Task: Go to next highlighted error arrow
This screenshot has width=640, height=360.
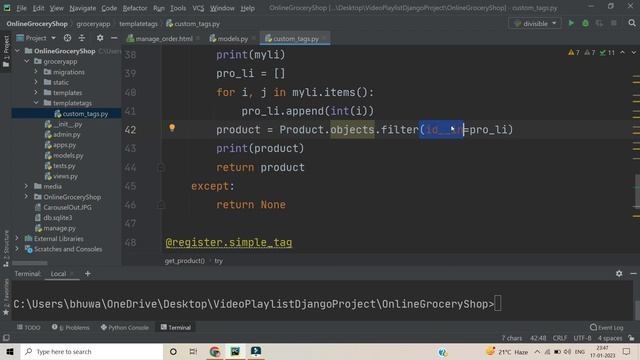Action: [x=633, y=53]
